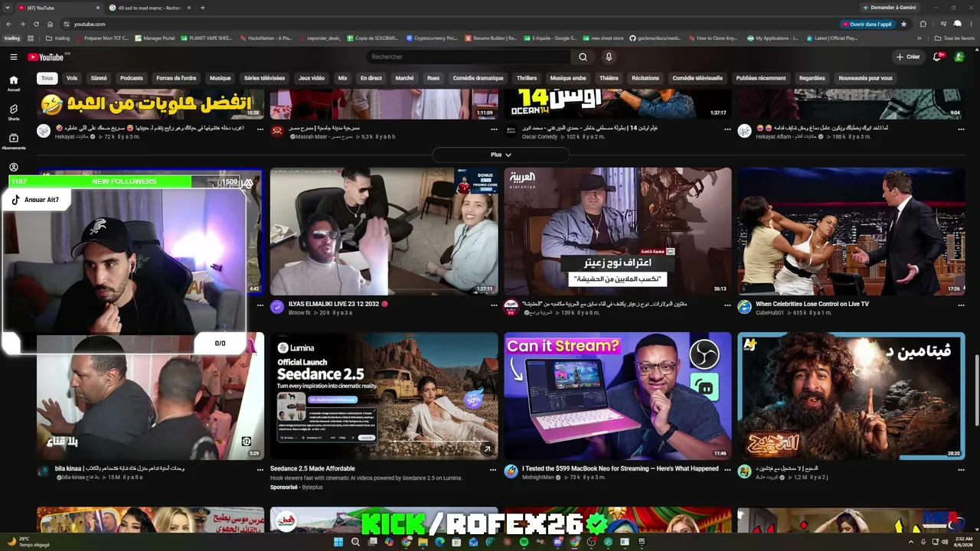Open options menu for ILYAS ELMALIKI LIVE video
Screen dimensions: 980x551
[x=494, y=305]
